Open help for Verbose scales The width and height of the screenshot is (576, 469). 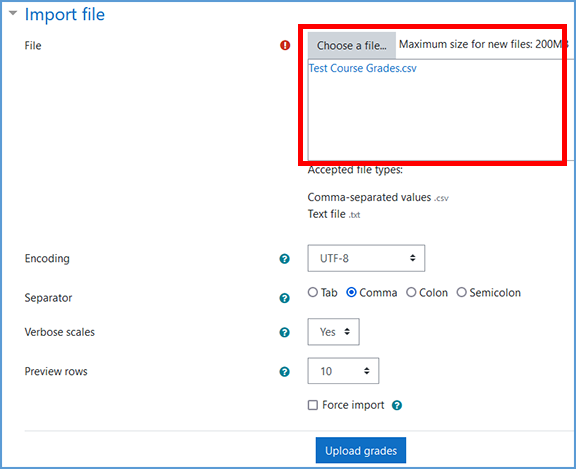(x=284, y=332)
